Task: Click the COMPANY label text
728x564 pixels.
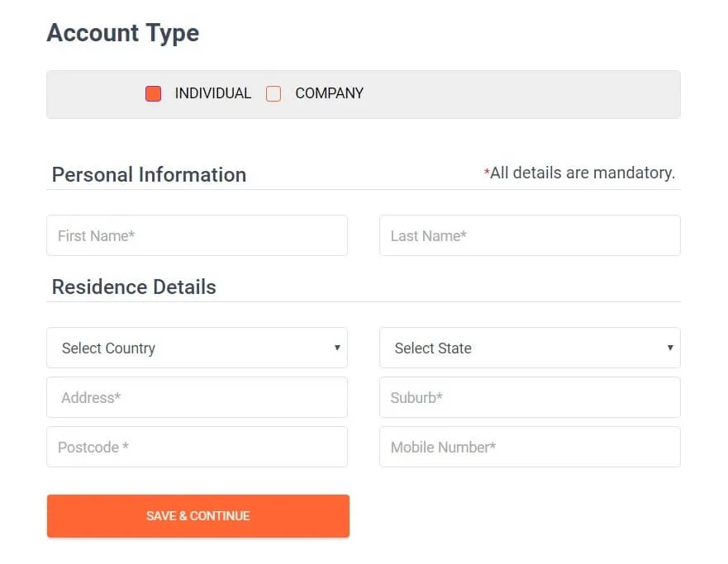Action: pos(329,93)
